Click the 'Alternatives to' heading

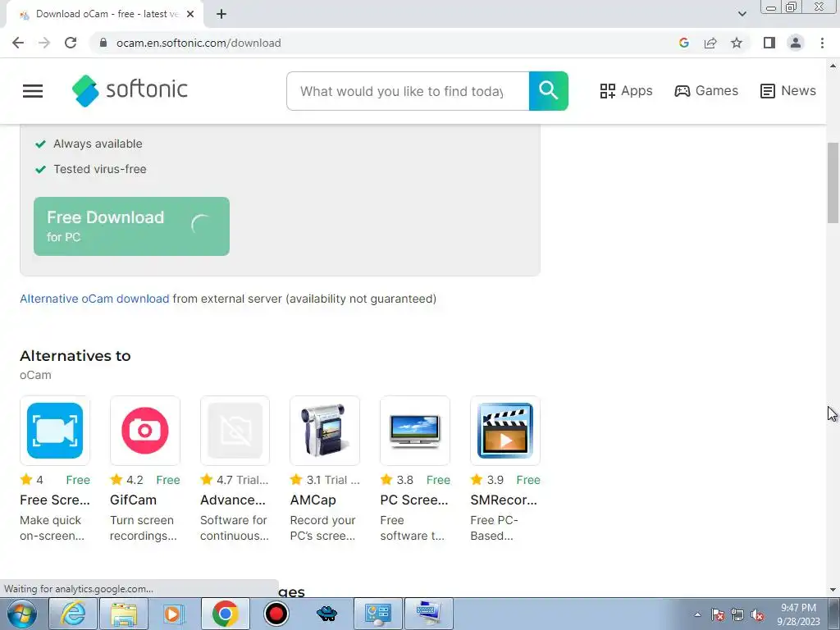pos(75,356)
